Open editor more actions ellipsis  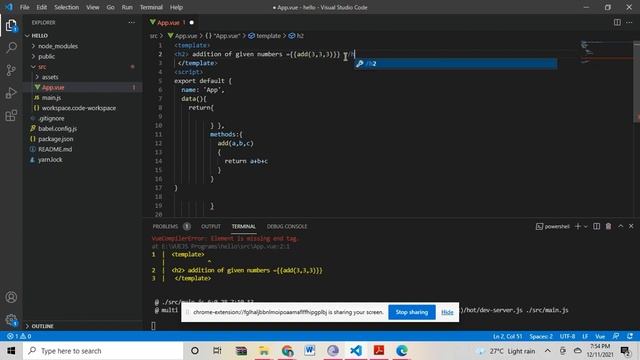629,22
